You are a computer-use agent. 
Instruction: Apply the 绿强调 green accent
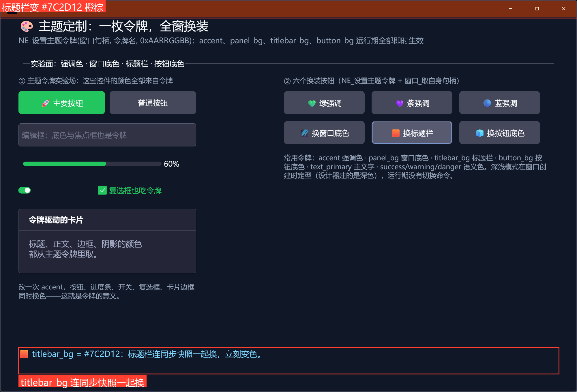(324, 103)
